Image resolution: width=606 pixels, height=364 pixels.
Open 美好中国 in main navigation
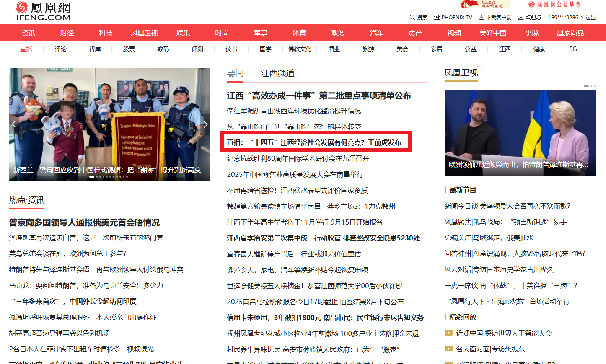click(493, 33)
